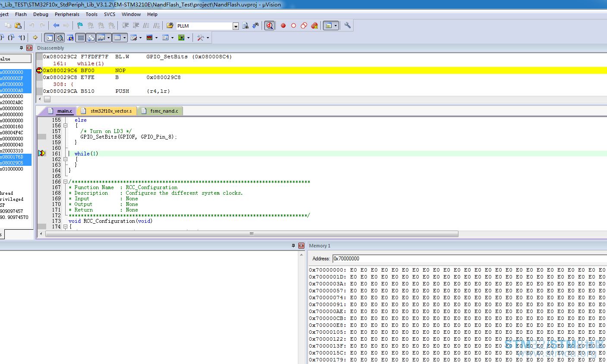Click the Paste clipboard icon
The width and height of the screenshot is (607, 364).
(x=18, y=25)
